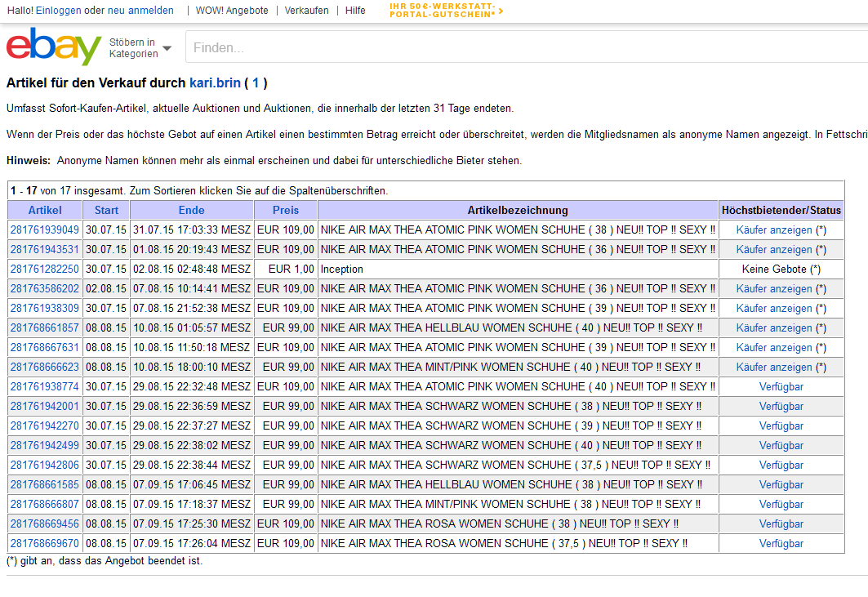Sort table by Ende column header
The height and width of the screenshot is (597, 868).
click(x=191, y=210)
